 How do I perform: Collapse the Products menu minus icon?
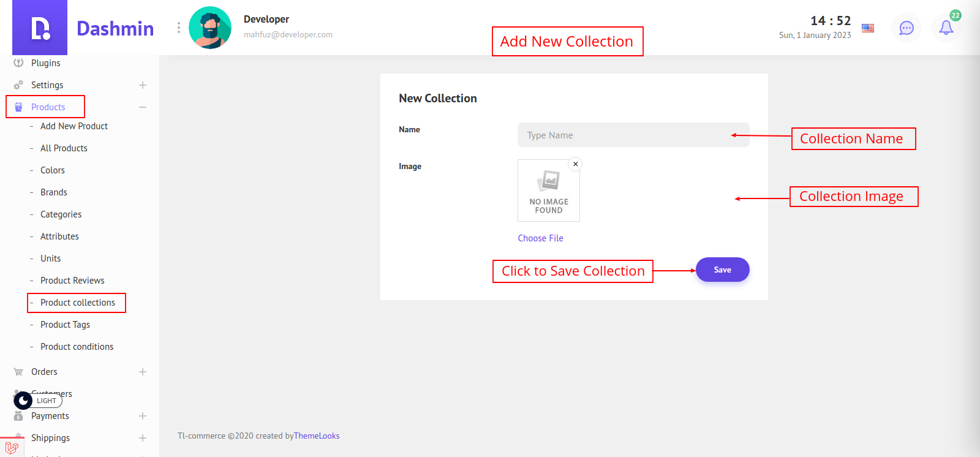[x=143, y=107]
